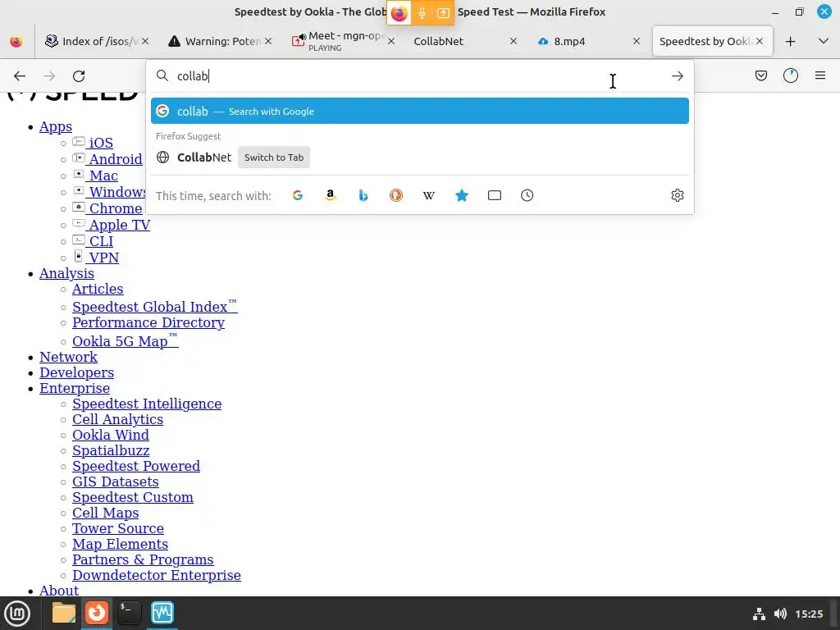Open the Speedtest Global Index link
Screen dimensions: 840x630
point(155,307)
